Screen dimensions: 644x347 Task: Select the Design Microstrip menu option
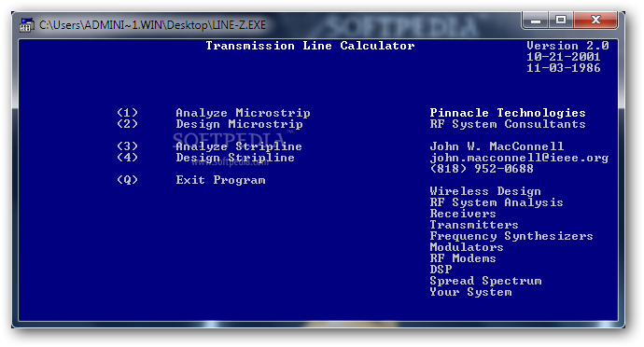pos(239,124)
